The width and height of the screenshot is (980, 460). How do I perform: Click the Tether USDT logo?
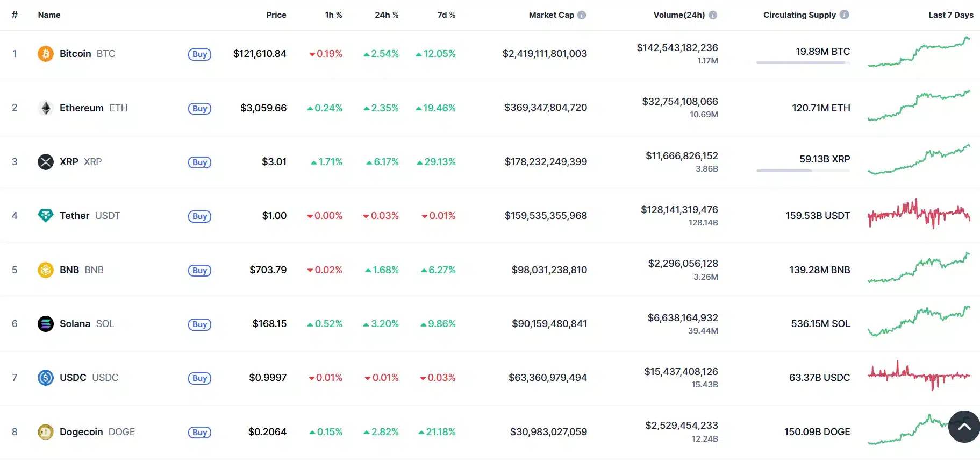[x=46, y=216]
